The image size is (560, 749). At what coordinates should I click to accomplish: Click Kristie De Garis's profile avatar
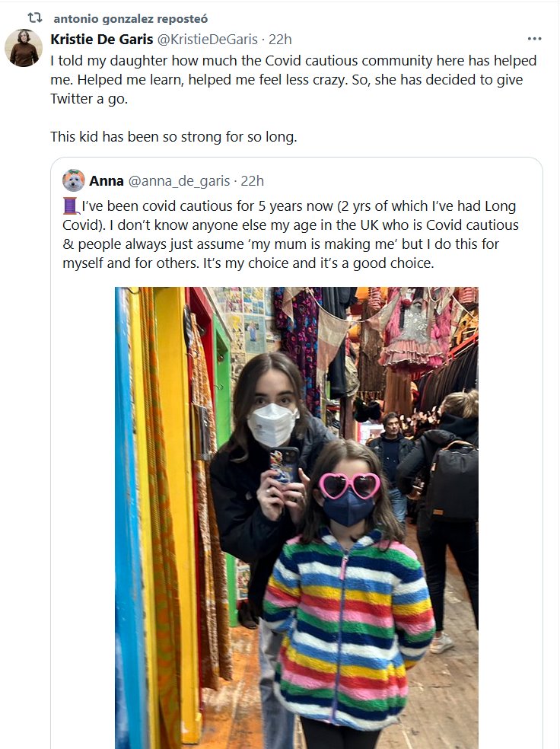pyautogui.click(x=24, y=48)
